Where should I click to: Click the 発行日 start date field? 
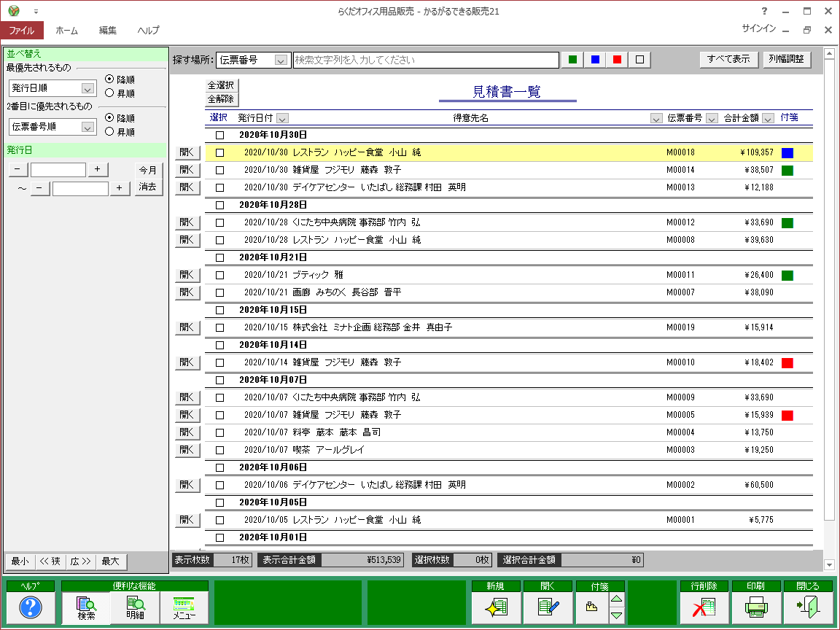pyautogui.click(x=58, y=170)
